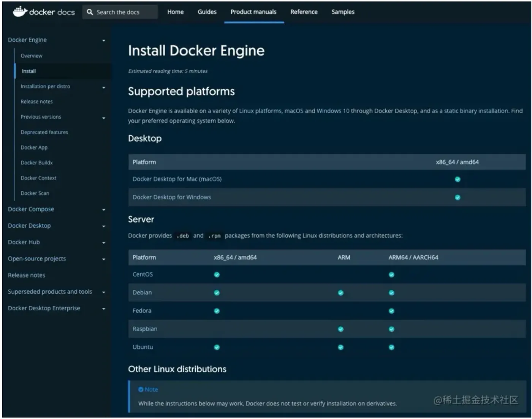Open top-level Release notes sidebar item
This screenshot has width=532, height=419.
pos(27,275)
